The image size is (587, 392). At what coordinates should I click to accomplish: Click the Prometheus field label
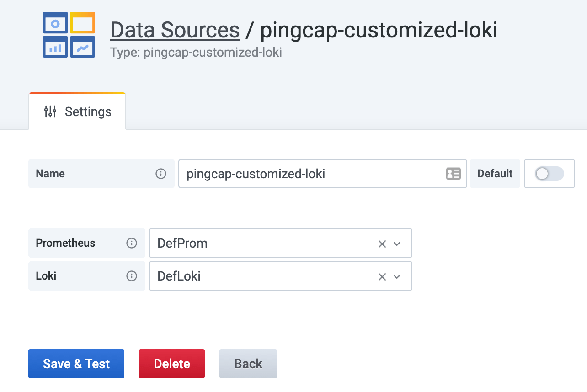pyautogui.click(x=65, y=243)
